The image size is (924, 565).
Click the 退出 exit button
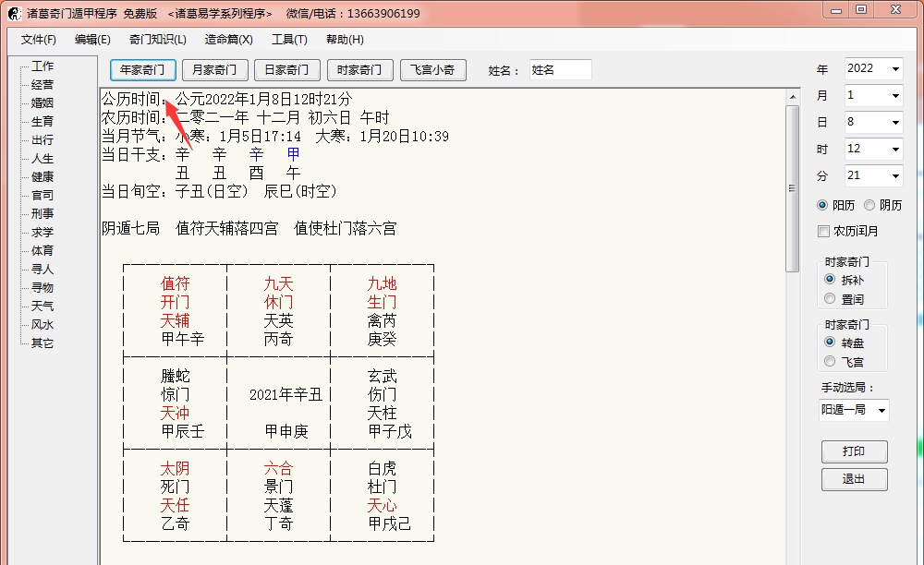(x=854, y=479)
